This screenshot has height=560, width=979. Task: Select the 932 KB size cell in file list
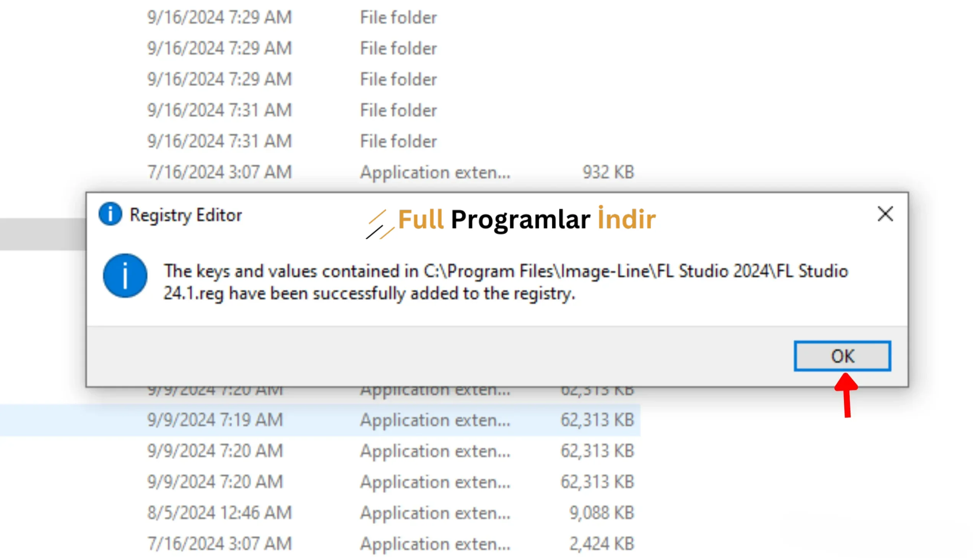coord(608,172)
